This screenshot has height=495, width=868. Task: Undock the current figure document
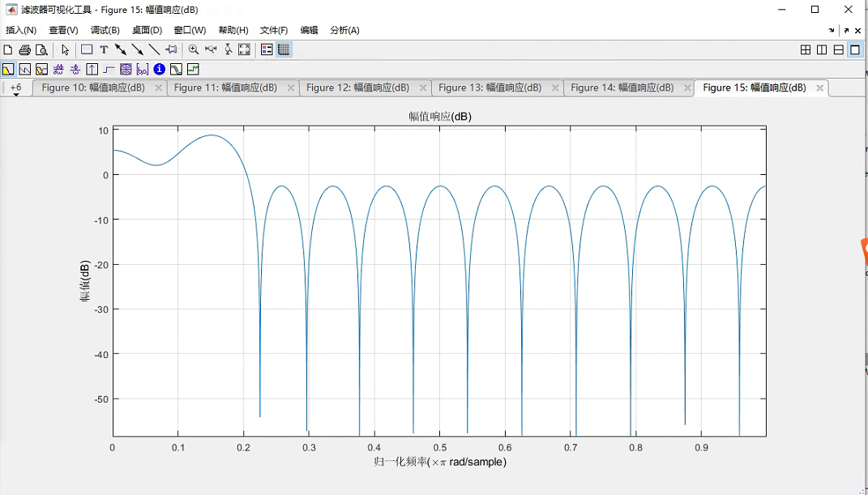(846, 31)
